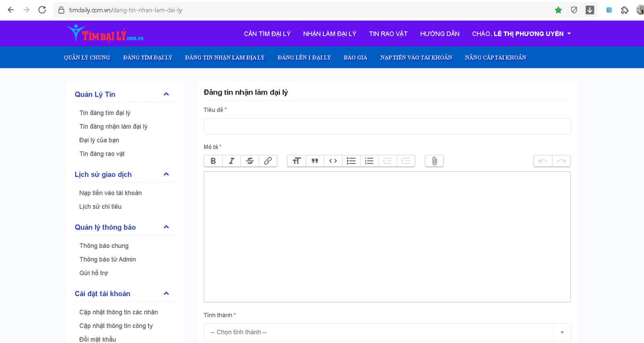Click the Tìm Đại Lý logo
The width and height of the screenshot is (644, 343).
pyautogui.click(x=105, y=33)
